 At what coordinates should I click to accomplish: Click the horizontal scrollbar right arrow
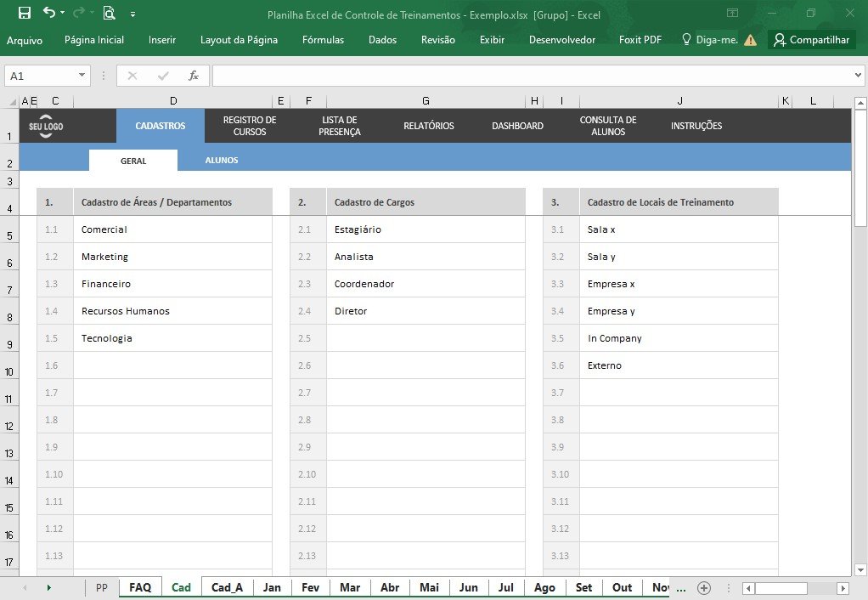843,588
